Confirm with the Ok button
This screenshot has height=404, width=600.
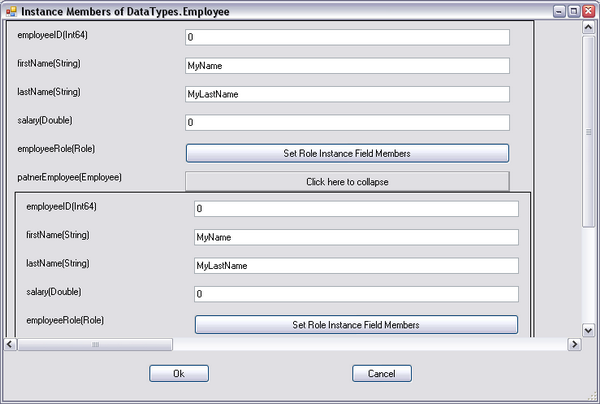click(179, 373)
